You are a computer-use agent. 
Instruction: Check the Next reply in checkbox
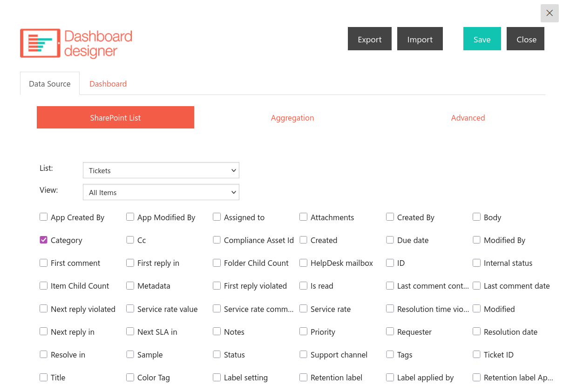click(43, 331)
